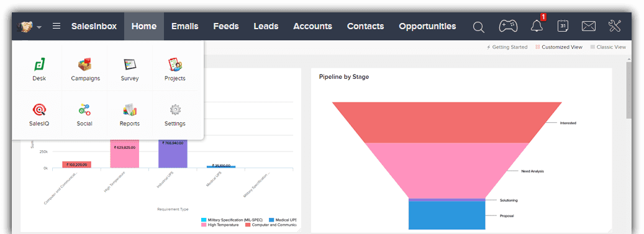644x234 pixels.
Task: Open the calendar icon
Action: (563, 26)
